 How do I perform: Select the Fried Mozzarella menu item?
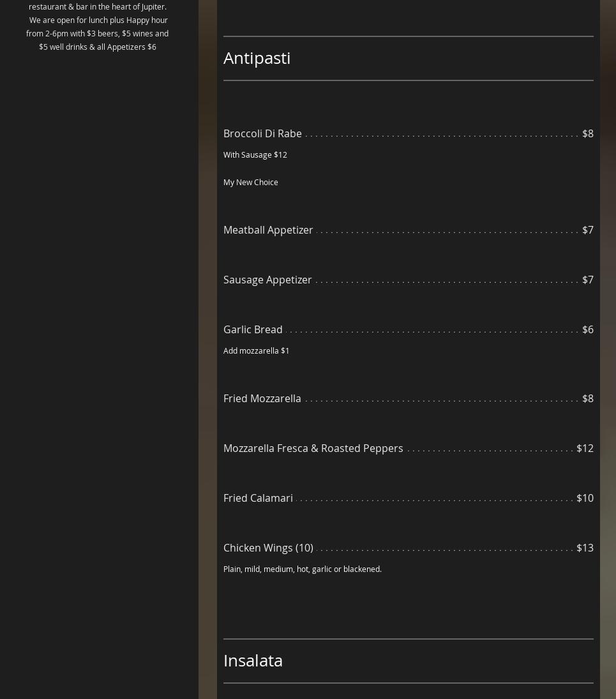[x=262, y=398]
